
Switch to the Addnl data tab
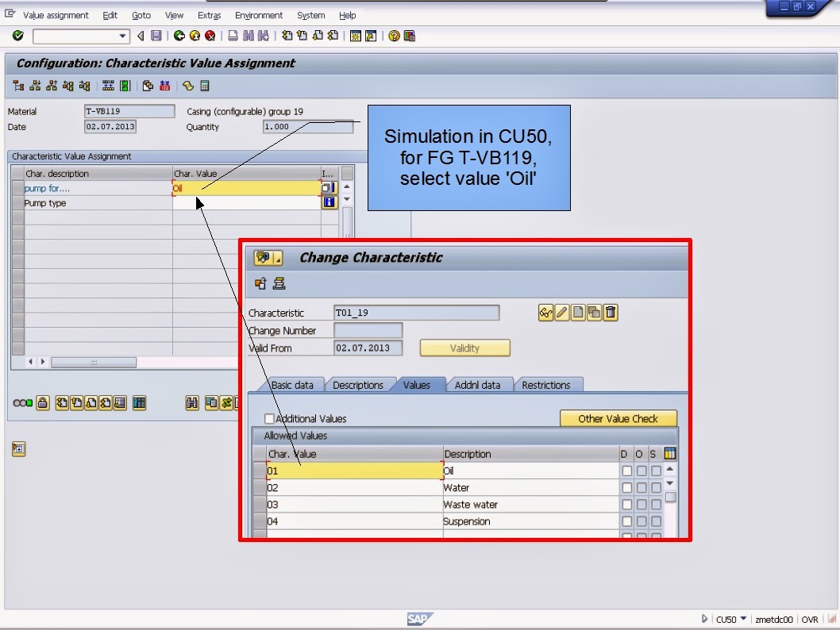(477, 385)
